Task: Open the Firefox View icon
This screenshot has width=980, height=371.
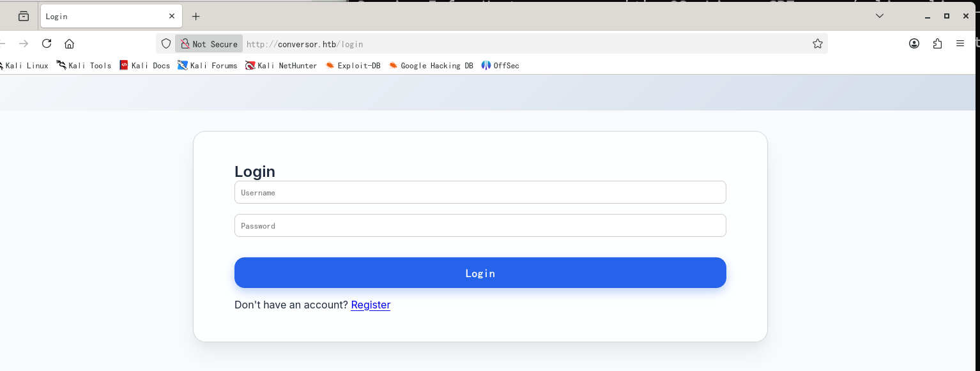Action: tap(24, 16)
